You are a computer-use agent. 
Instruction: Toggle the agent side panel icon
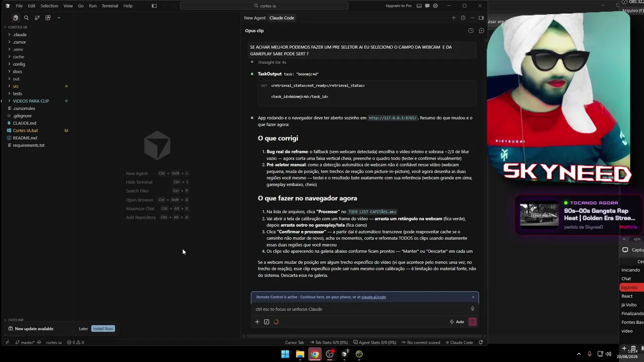(481, 18)
